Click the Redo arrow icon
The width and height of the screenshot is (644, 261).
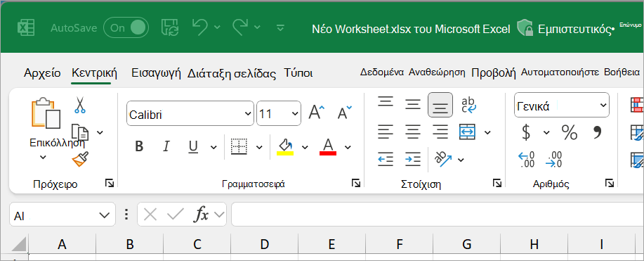click(x=240, y=27)
